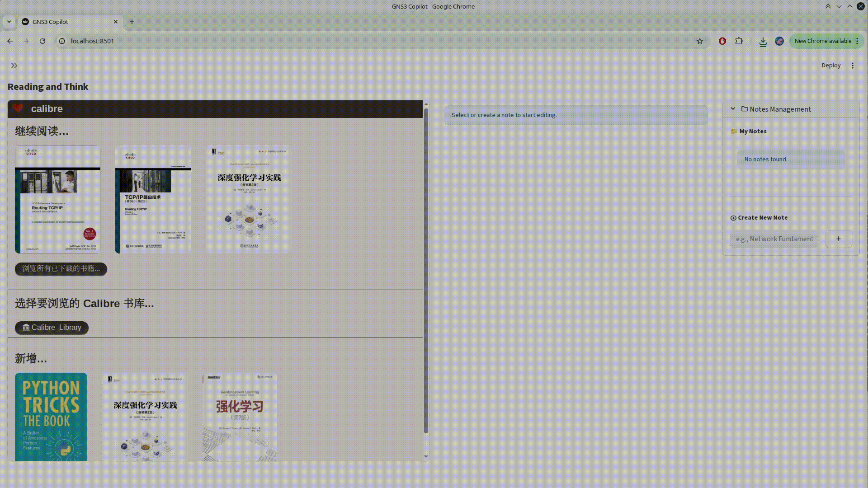
Task: Click the calibre panel's vertical scrollbar
Action: 425,271
